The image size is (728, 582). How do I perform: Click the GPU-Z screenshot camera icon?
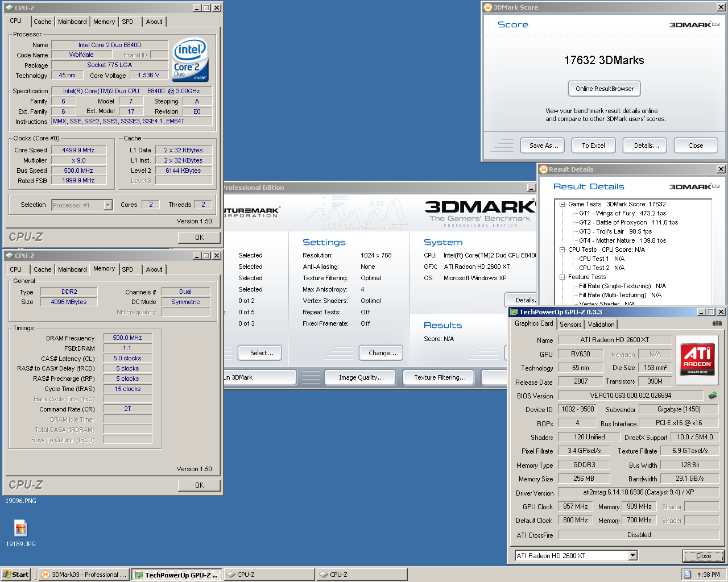tap(717, 323)
